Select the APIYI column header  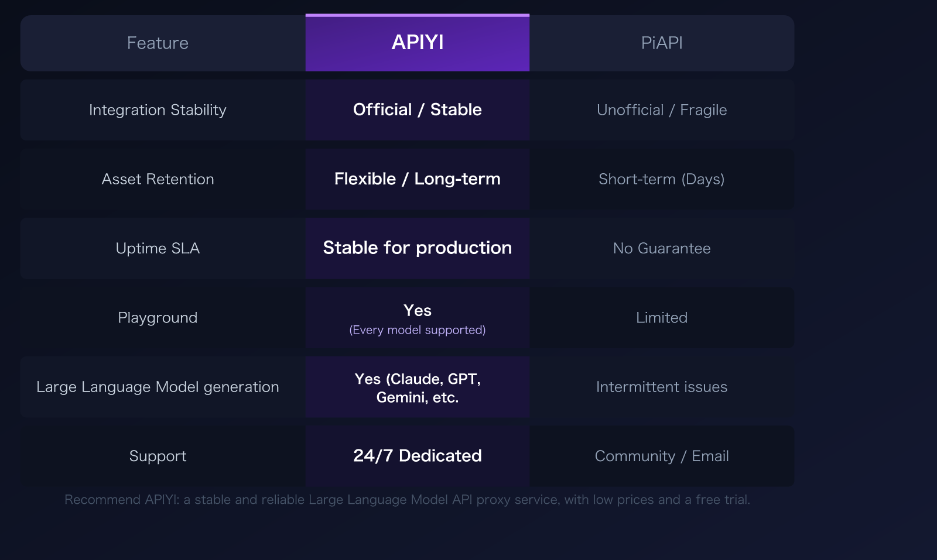(417, 42)
